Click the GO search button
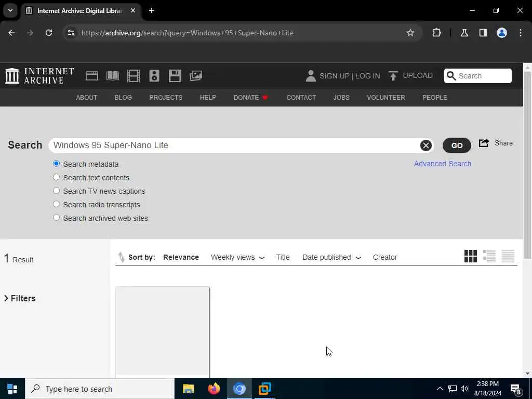Screen dimensions: 532x399 (x=457, y=145)
